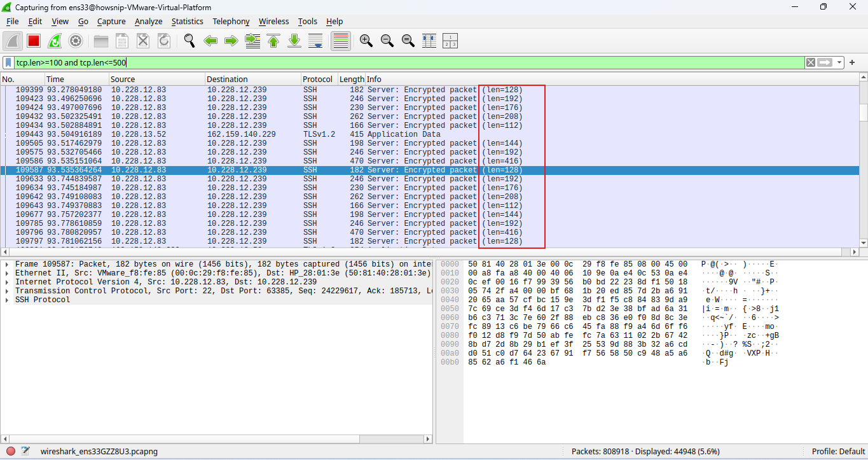Reset text to normal size
This screenshot has width=868, height=460.
click(408, 41)
